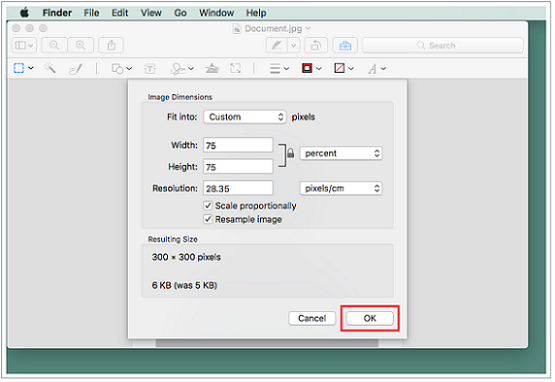555x382 pixels.
Task: Open the highlight color dropdown arrow
Action: click(x=293, y=45)
